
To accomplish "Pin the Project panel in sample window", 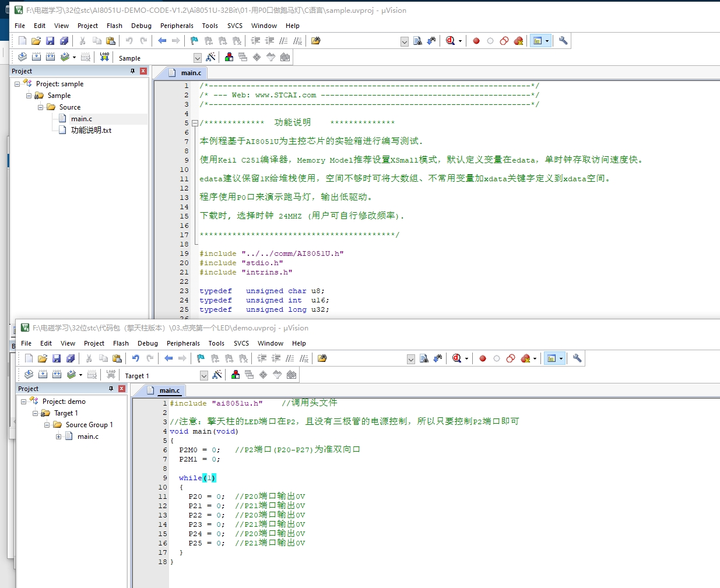I will (x=133, y=71).
